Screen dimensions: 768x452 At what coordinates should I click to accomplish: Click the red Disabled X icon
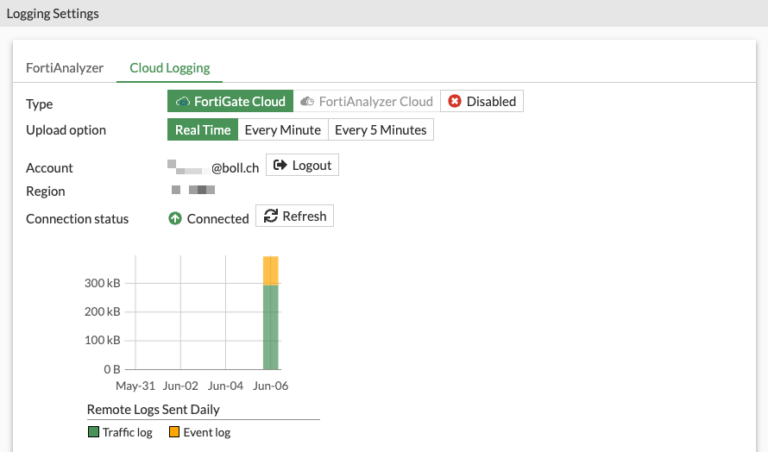[455, 101]
